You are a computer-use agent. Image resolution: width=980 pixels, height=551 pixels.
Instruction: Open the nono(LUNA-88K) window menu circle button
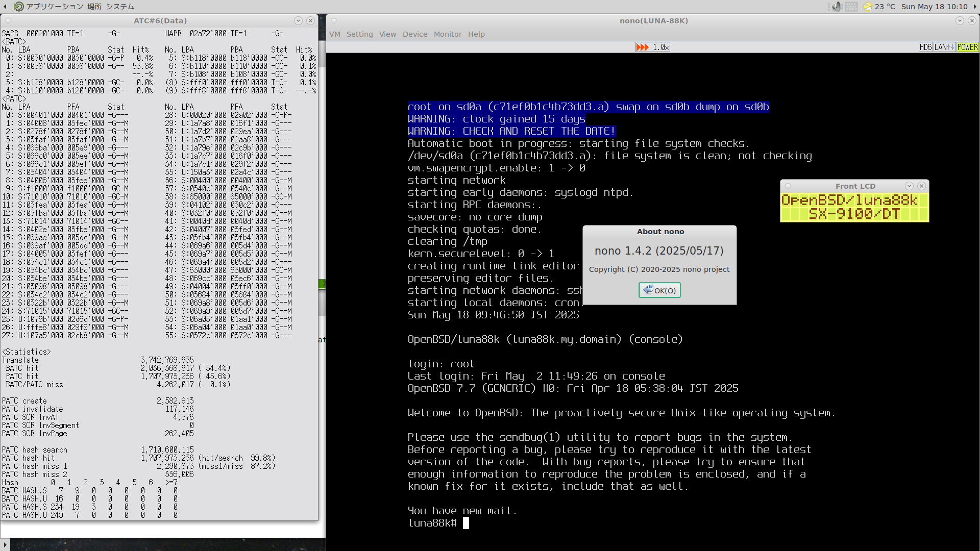tap(334, 21)
